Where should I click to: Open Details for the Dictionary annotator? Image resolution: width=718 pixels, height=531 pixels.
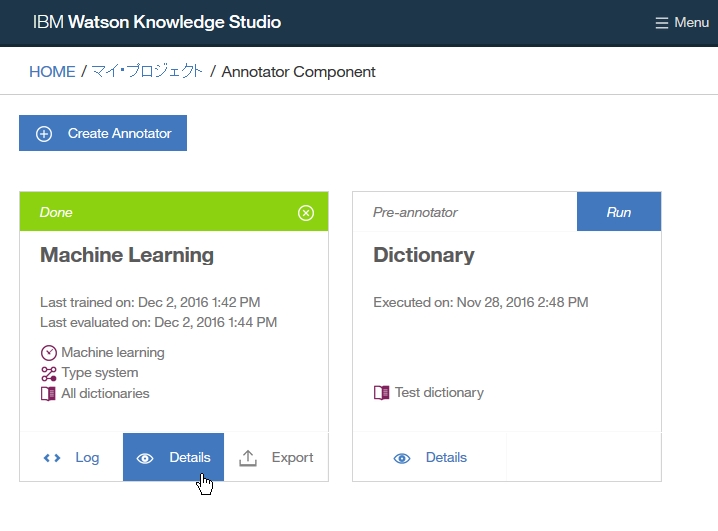[x=430, y=458]
